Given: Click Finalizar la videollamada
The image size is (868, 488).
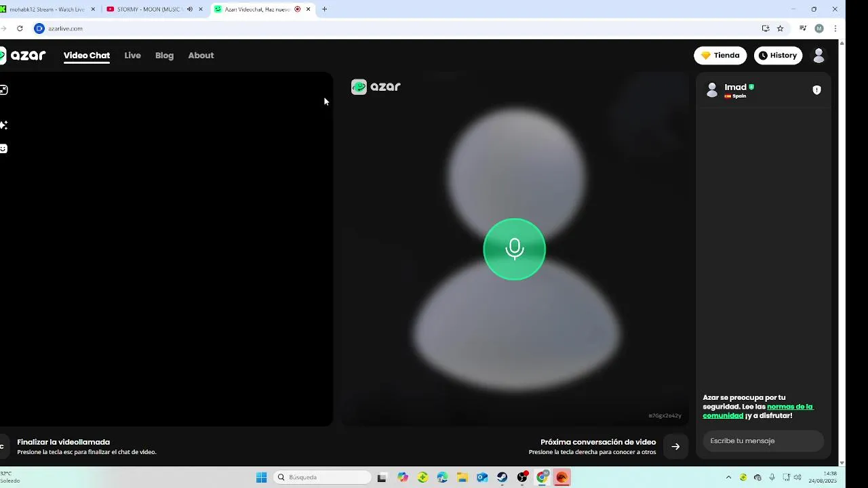Looking at the screenshot, I should (63, 442).
